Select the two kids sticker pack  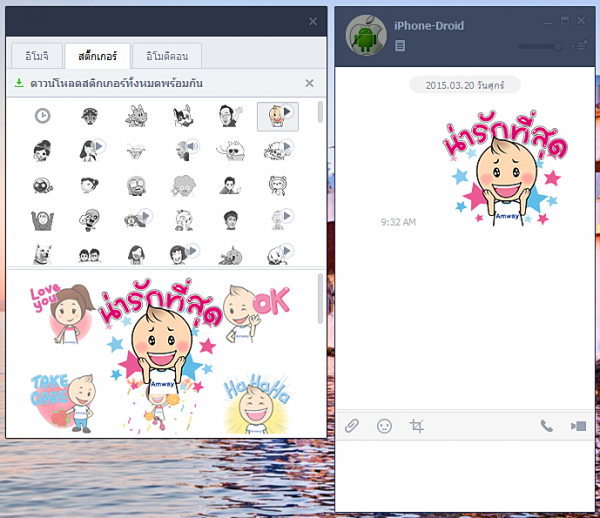pyautogui.click(x=90, y=256)
